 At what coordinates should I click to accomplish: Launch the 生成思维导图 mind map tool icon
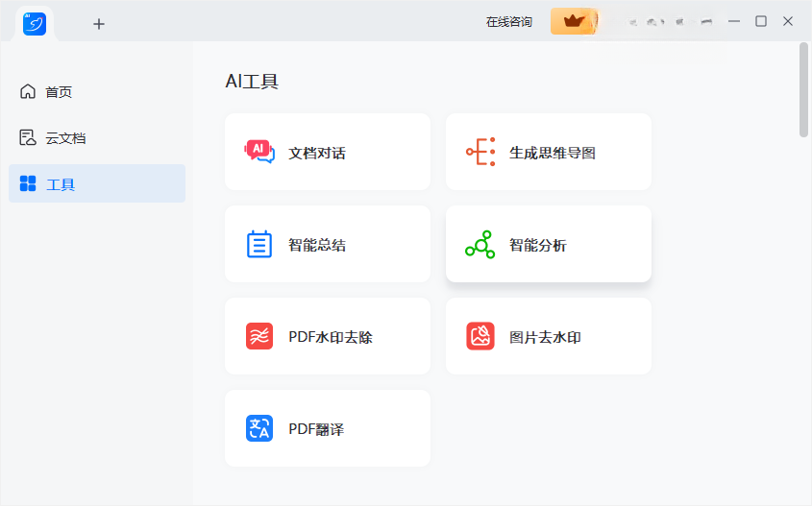(x=480, y=152)
